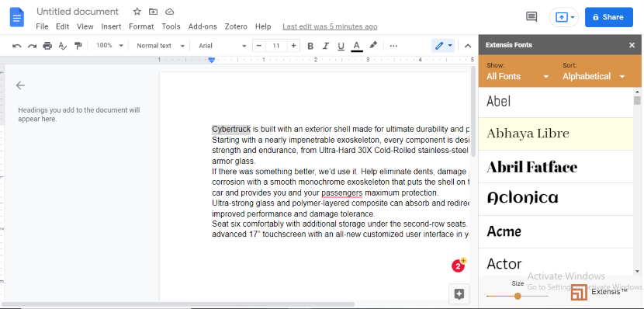Toggle Bold formatting
Screen dimensions: 644x309
coord(310,46)
